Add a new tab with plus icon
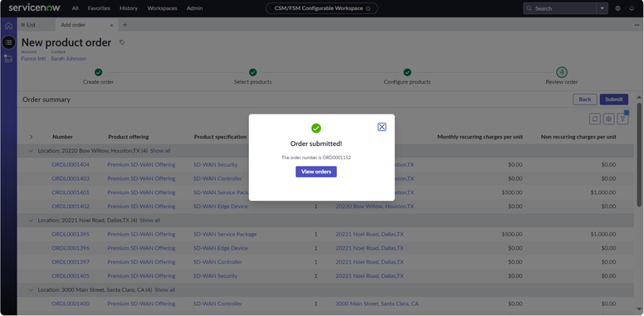Viewport: 644px width, 316px height. pos(124,25)
